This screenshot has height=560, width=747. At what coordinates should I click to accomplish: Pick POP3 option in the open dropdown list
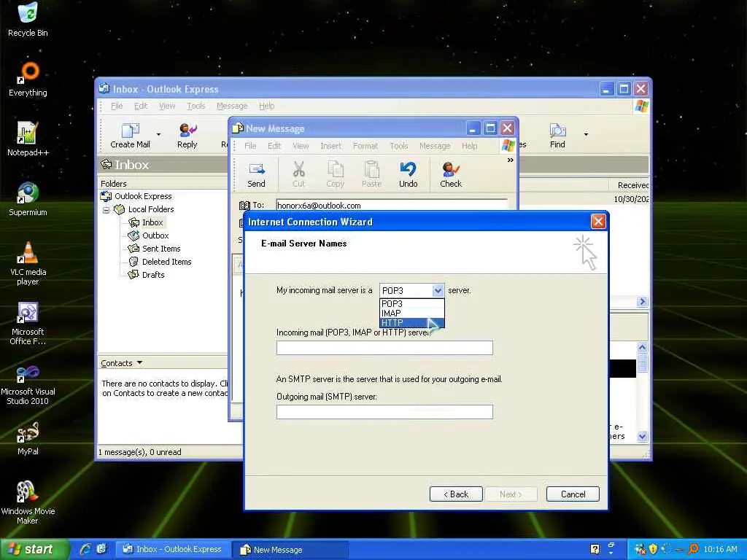(411, 304)
